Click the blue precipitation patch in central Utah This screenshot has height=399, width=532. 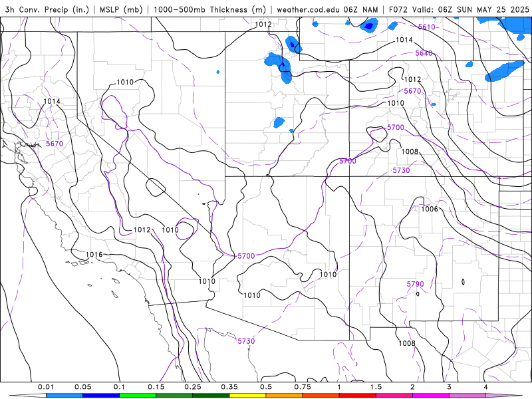279,122
